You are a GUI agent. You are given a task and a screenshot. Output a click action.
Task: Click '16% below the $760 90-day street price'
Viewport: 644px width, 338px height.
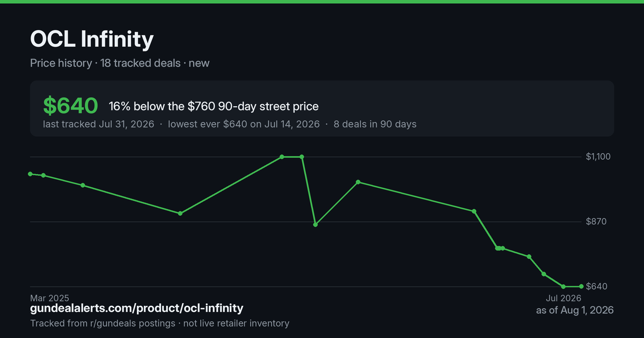coord(214,106)
